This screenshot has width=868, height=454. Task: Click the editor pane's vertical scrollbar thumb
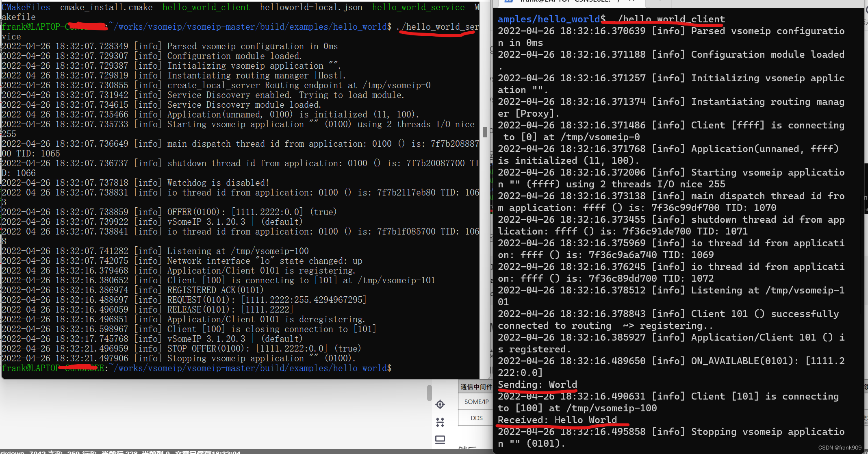pyautogui.click(x=430, y=393)
